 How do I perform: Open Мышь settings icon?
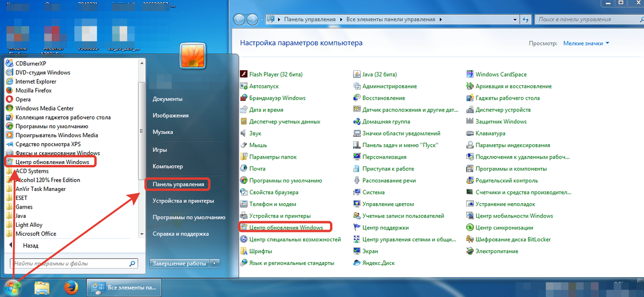click(x=244, y=145)
